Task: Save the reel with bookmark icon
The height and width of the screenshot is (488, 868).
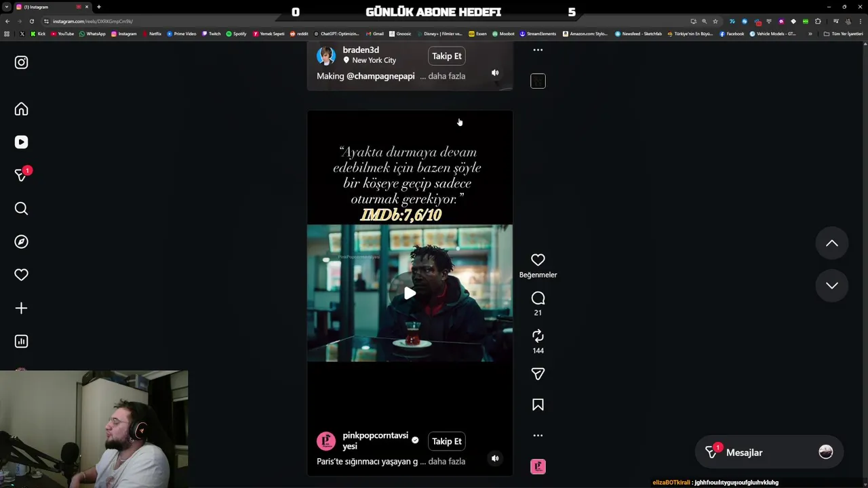Action: click(538, 405)
